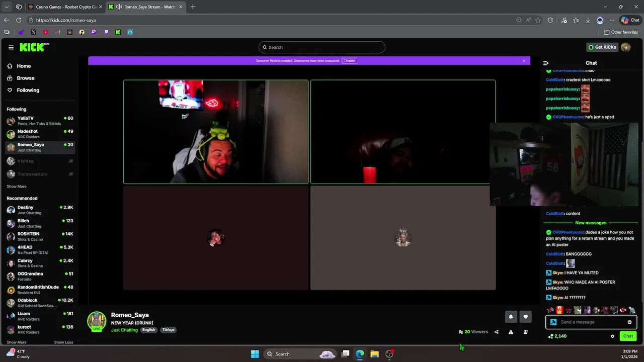Click the Türkçe language tag
The image size is (644, 362).
pos(168,330)
